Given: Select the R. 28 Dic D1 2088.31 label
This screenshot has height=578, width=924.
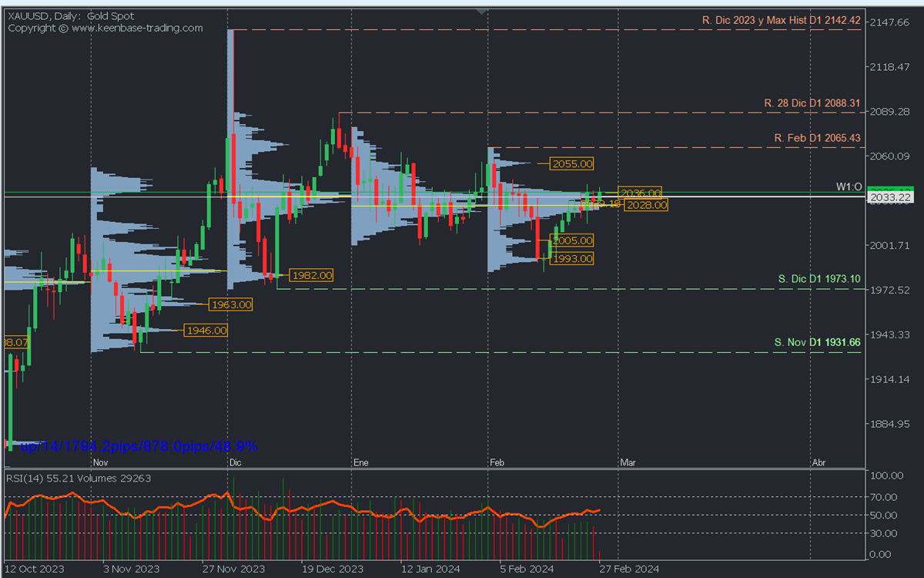Looking at the screenshot, I should [812, 102].
